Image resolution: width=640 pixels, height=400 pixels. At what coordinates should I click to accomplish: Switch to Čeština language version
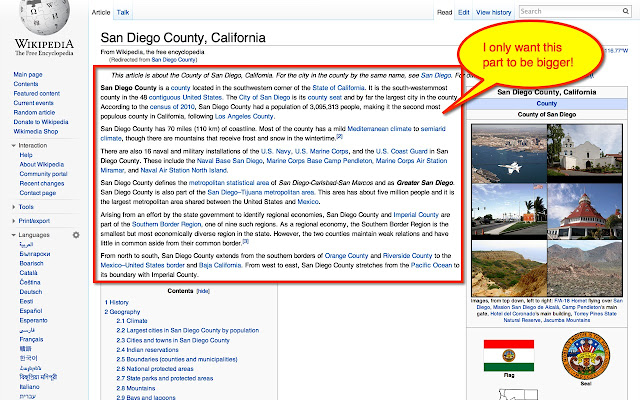click(30, 282)
